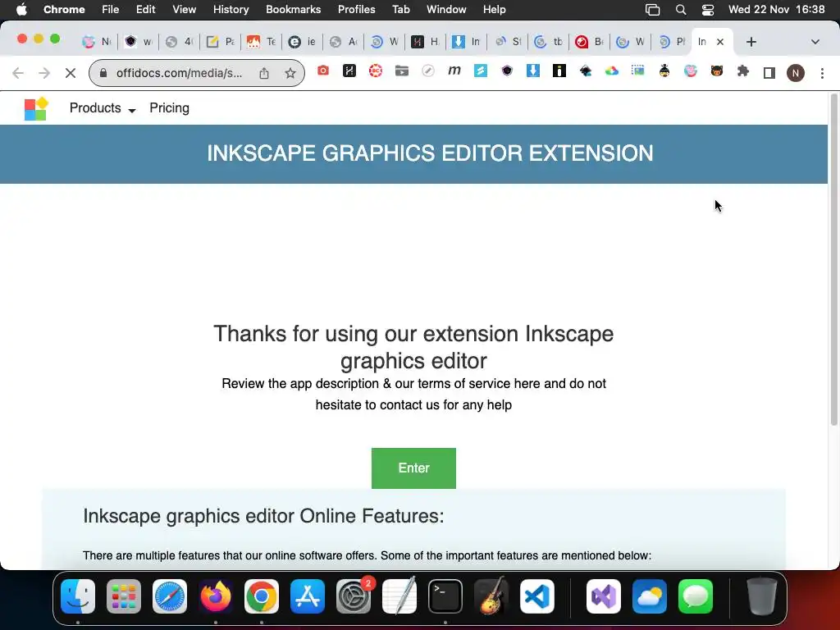Open the Window menu
The image size is (840, 630).
446,10
